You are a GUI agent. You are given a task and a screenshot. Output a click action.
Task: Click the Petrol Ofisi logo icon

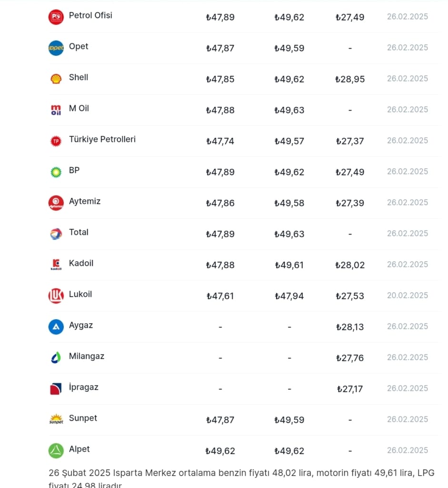click(x=56, y=17)
